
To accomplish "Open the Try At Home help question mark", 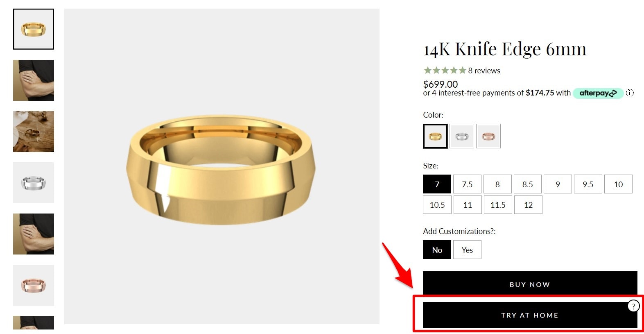I will coord(633,306).
